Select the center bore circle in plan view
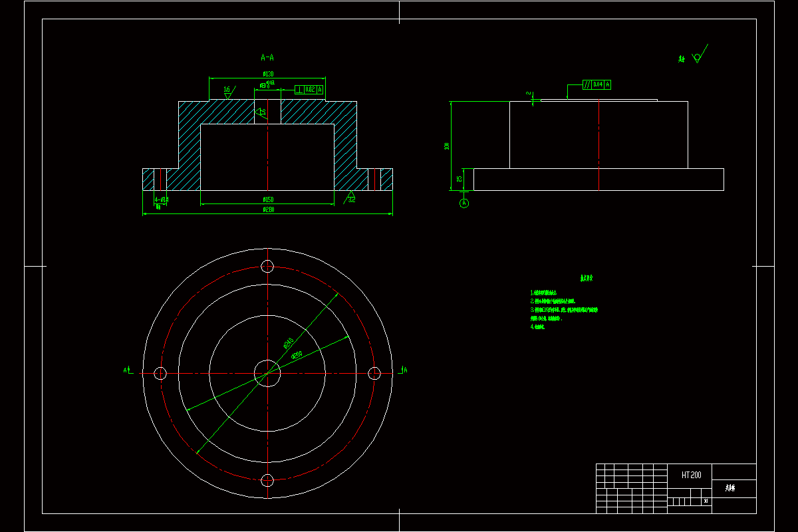Viewport: 798px width, 532px height. click(267, 373)
